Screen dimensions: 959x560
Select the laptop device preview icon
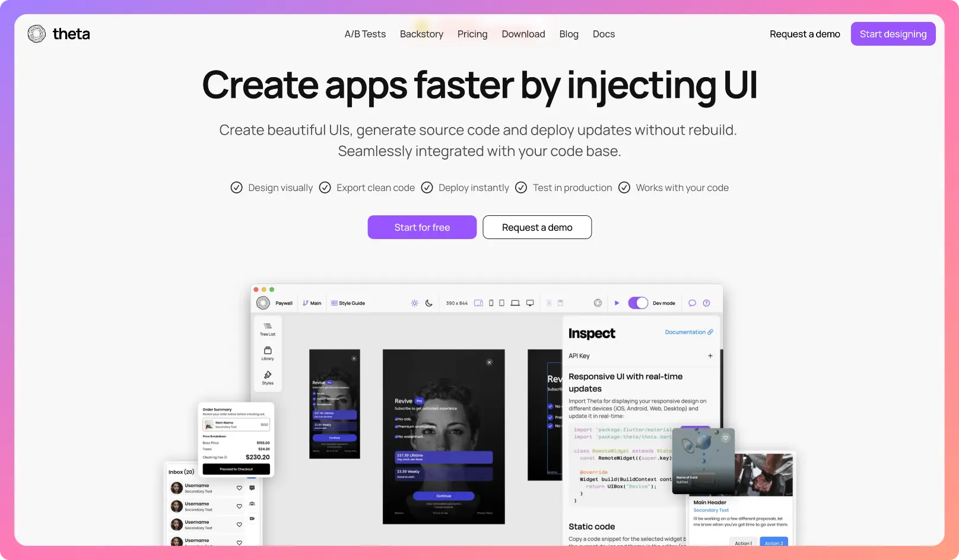click(x=515, y=303)
